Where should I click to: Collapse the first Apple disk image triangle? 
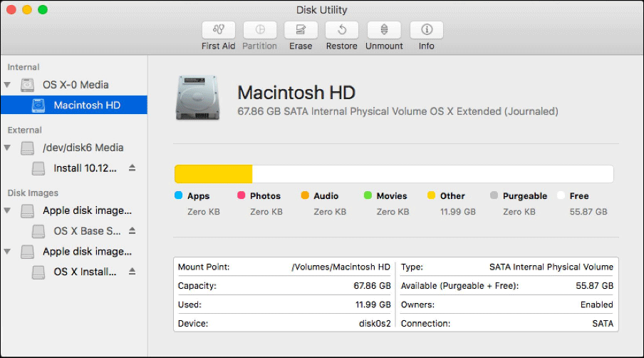[x=8, y=211]
